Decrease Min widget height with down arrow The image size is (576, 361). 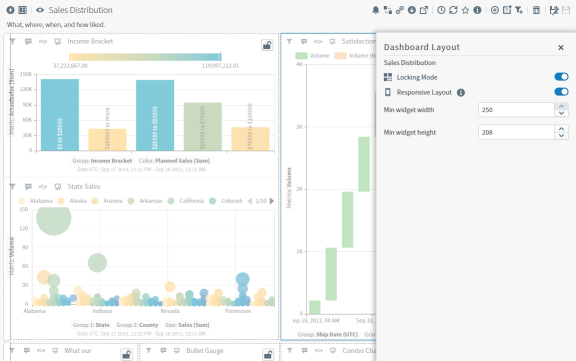[x=561, y=136]
